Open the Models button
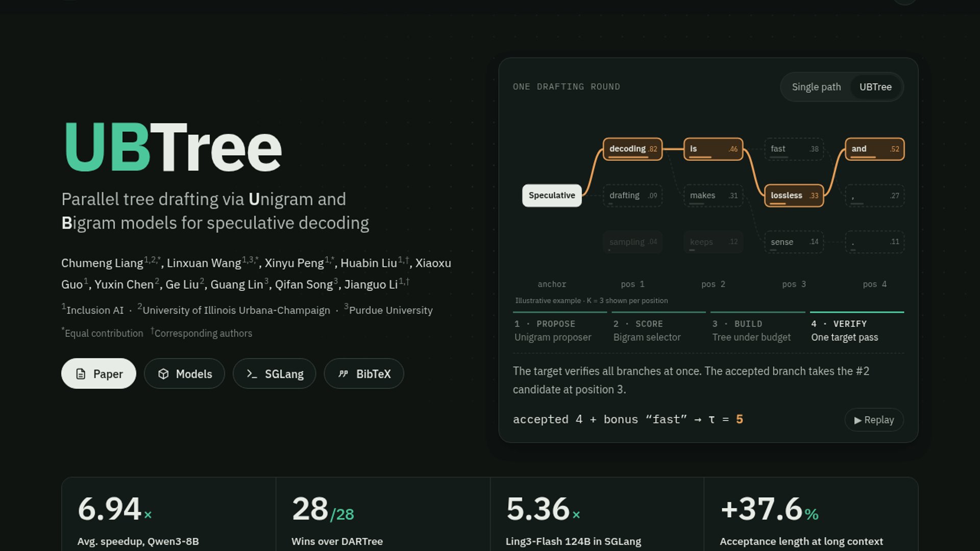The width and height of the screenshot is (980, 551). tap(184, 373)
